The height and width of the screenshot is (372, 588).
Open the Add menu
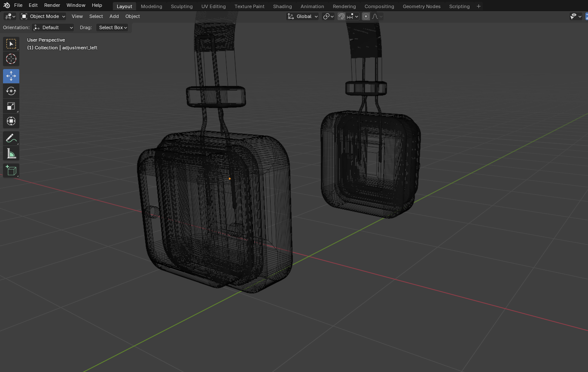(x=114, y=16)
